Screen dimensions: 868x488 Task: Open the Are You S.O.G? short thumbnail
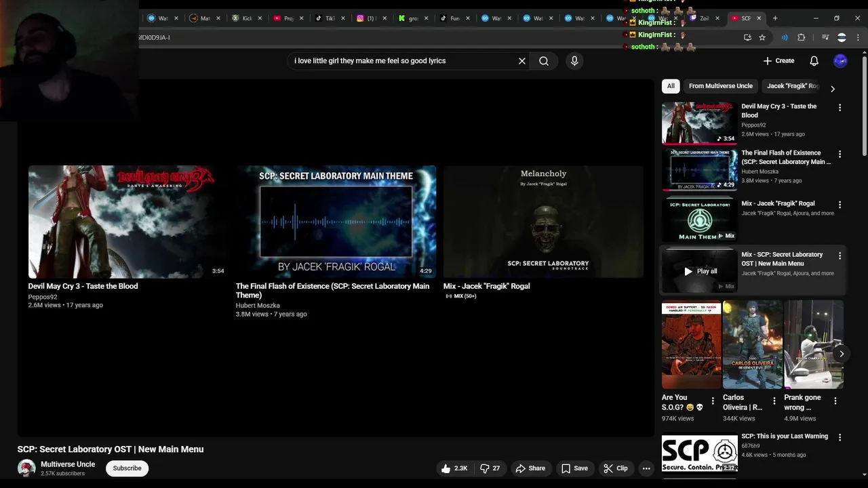coord(692,345)
